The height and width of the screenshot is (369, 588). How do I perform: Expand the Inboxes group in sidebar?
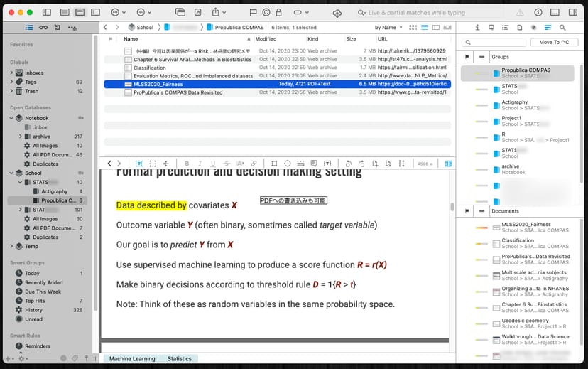[11, 73]
